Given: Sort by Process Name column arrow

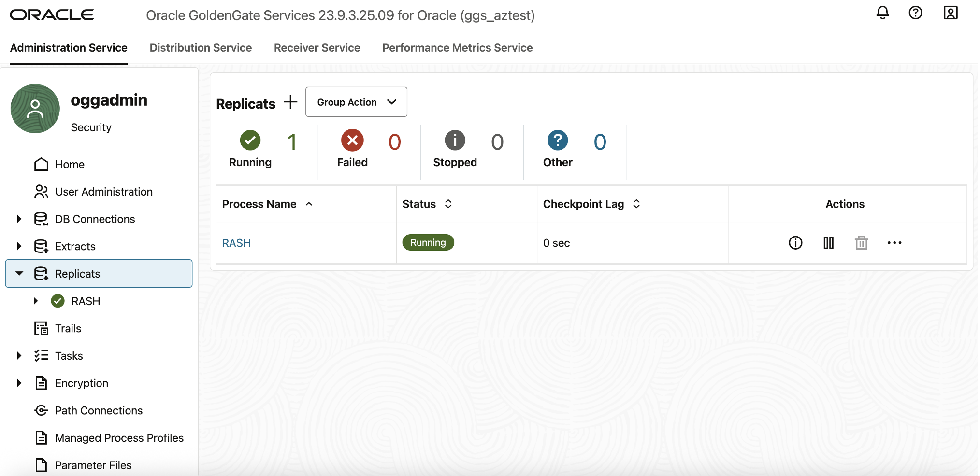Looking at the screenshot, I should click(309, 204).
